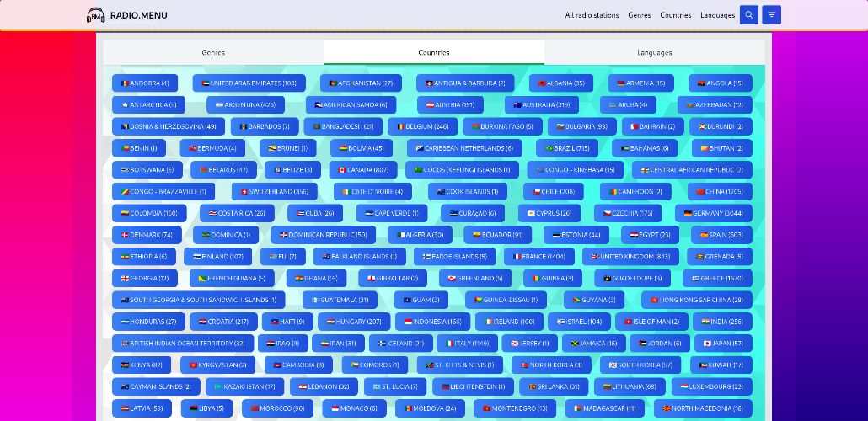
Task: Choose Kenya (82) stations
Action: click(142, 365)
